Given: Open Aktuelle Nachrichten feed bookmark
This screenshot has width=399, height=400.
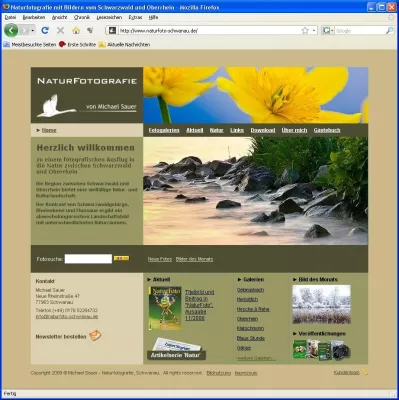Looking at the screenshot, I should pos(124,44).
